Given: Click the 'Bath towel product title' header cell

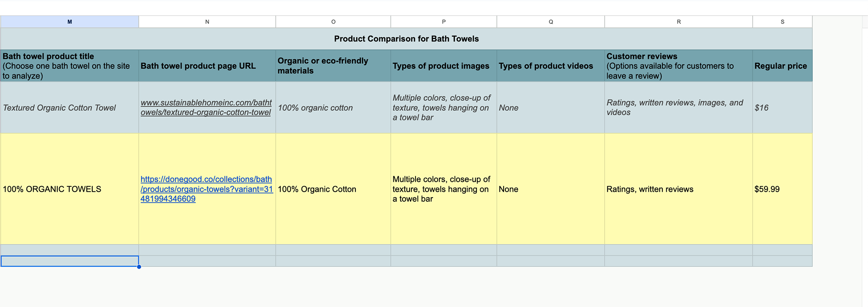Looking at the screenshot, I should pos(70,66).
